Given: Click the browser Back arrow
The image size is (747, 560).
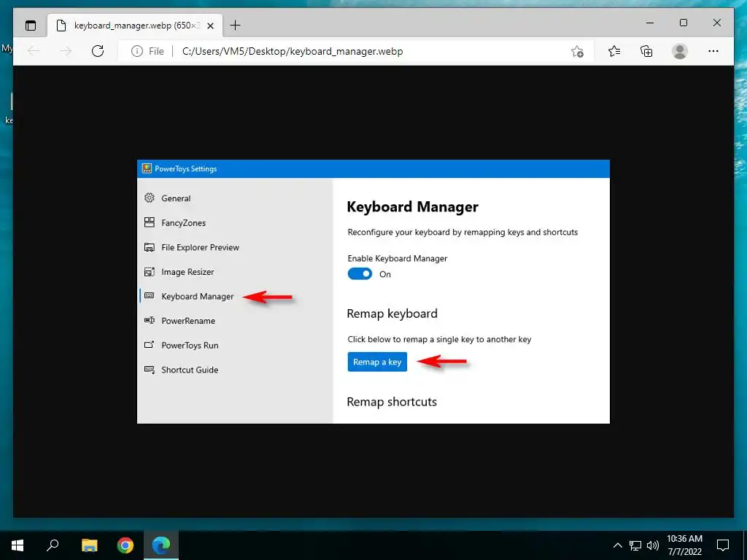Looking at the screenshot, I should click(x=34, y=51).
